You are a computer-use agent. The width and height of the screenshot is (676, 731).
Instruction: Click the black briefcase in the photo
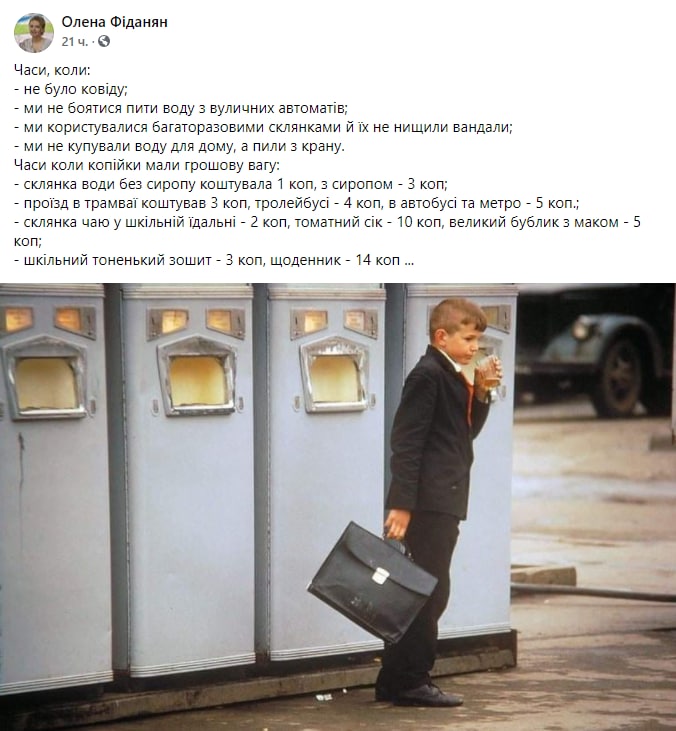(372, 583)
